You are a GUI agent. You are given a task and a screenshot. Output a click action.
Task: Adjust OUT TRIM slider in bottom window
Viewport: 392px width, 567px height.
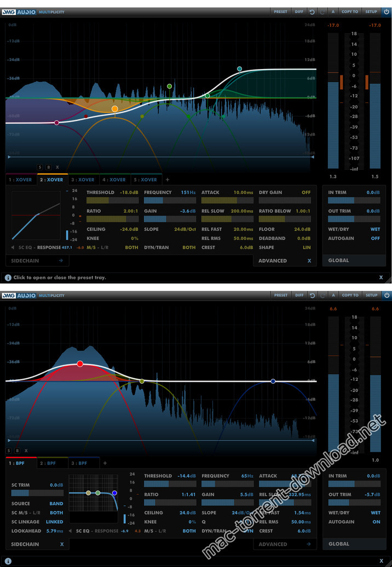point(354,502)
